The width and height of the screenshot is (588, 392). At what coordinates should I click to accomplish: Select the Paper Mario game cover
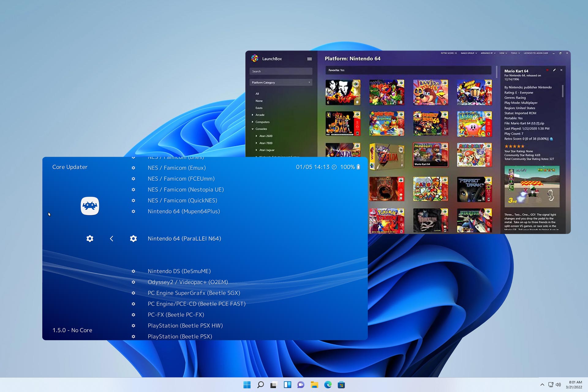point(430,189)
